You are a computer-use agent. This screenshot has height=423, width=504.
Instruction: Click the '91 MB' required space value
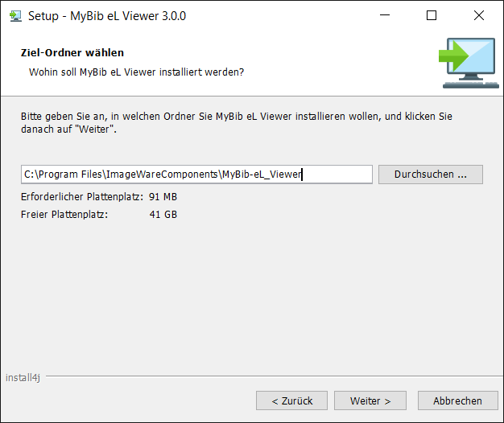pos(163,196)
